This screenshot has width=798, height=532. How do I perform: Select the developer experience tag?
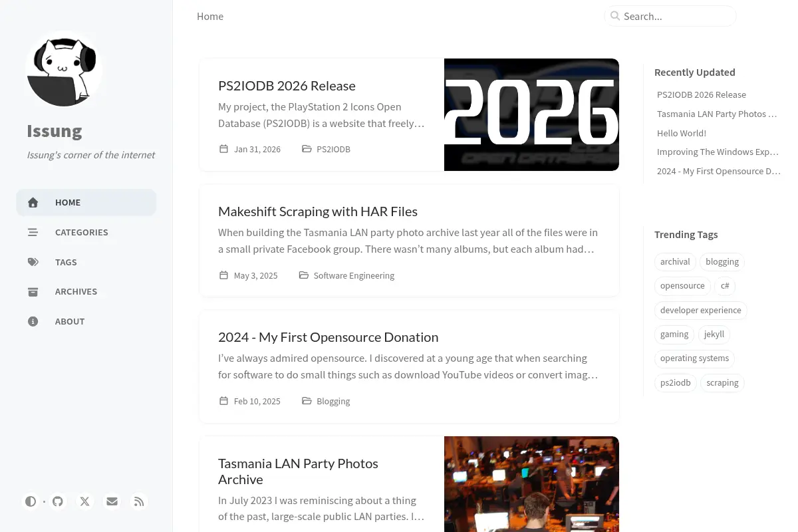(701, 311)
